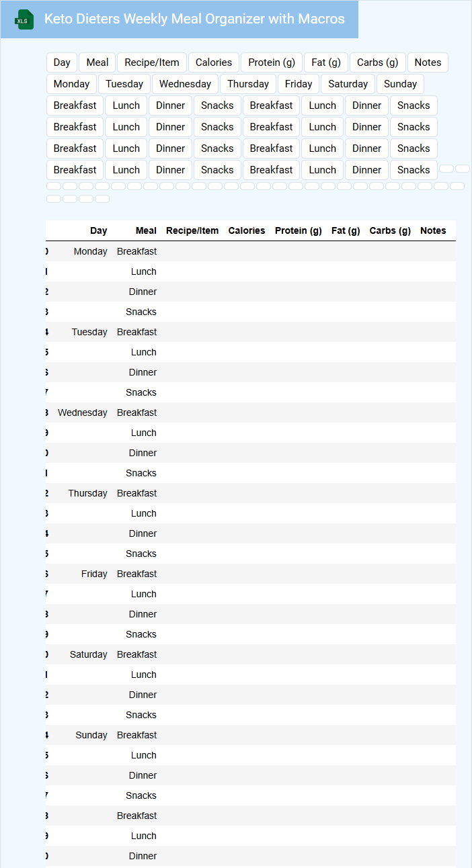Select the Notes tag chip

click(428, 62)
